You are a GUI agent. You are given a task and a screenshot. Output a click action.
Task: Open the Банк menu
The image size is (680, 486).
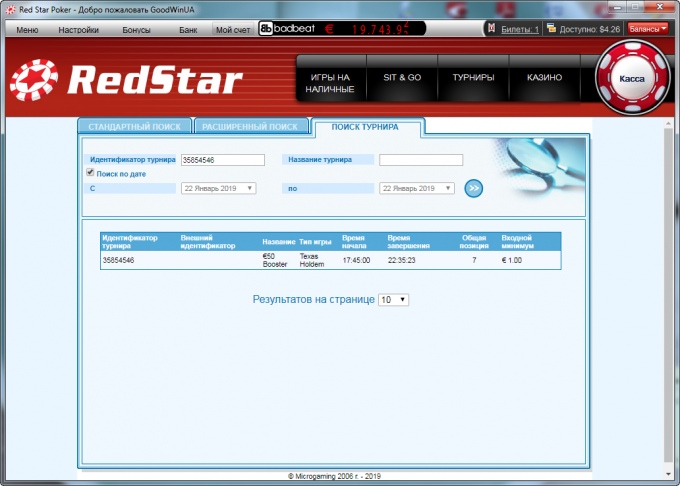point(188,30)
